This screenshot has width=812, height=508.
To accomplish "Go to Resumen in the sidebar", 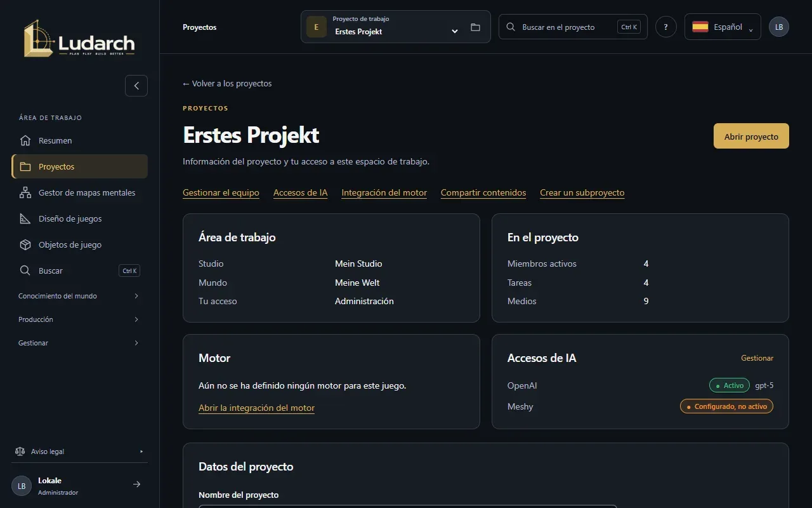I will tap(79, 140).
